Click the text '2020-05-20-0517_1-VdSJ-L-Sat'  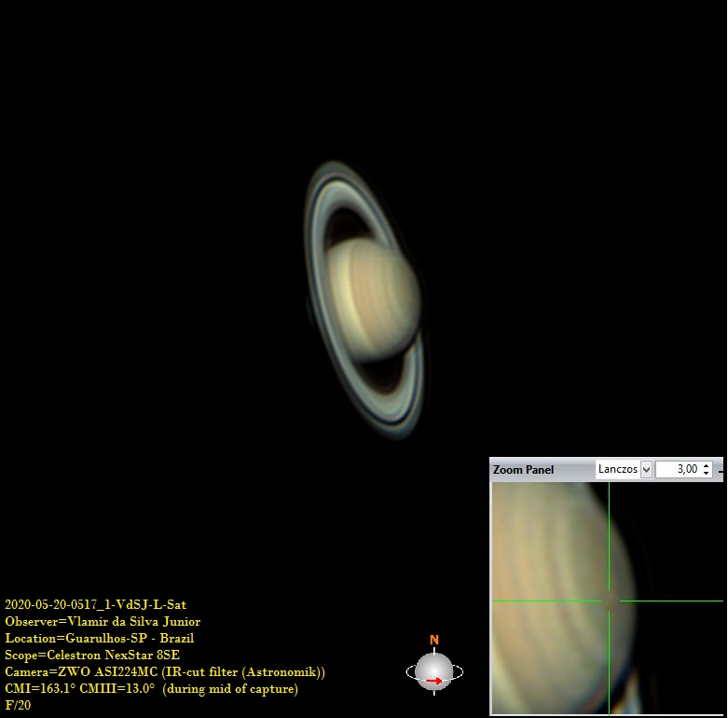(96, 604)
